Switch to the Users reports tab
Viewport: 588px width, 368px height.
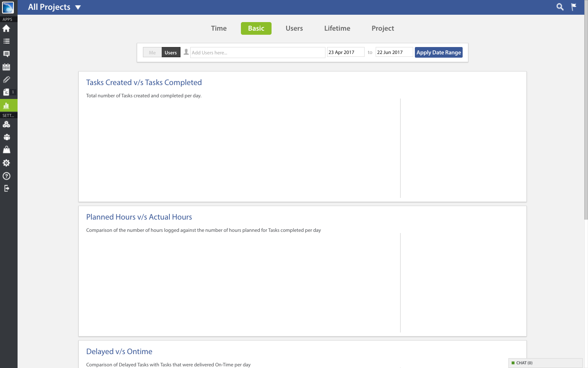294,28
